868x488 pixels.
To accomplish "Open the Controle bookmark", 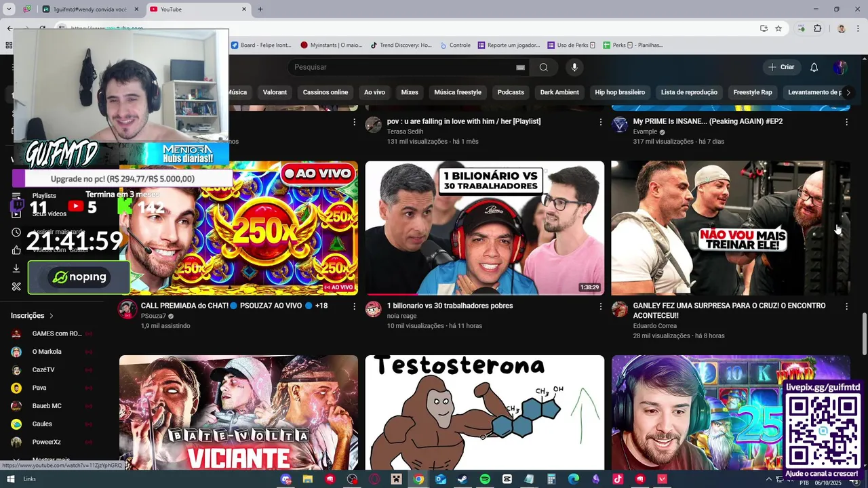I will coord(454,45).
